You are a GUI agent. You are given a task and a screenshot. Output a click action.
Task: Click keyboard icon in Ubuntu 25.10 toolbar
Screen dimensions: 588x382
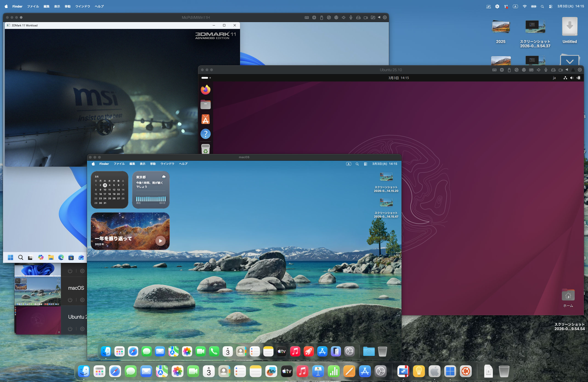pyautogui.click(x=494, y=70)
